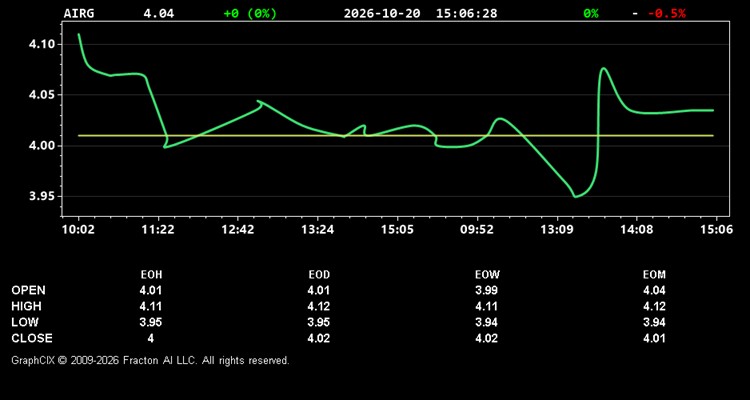Screen dimensions: 750x400
Task: Click the GraphCIX copyright notice
Action: (150, 360)
